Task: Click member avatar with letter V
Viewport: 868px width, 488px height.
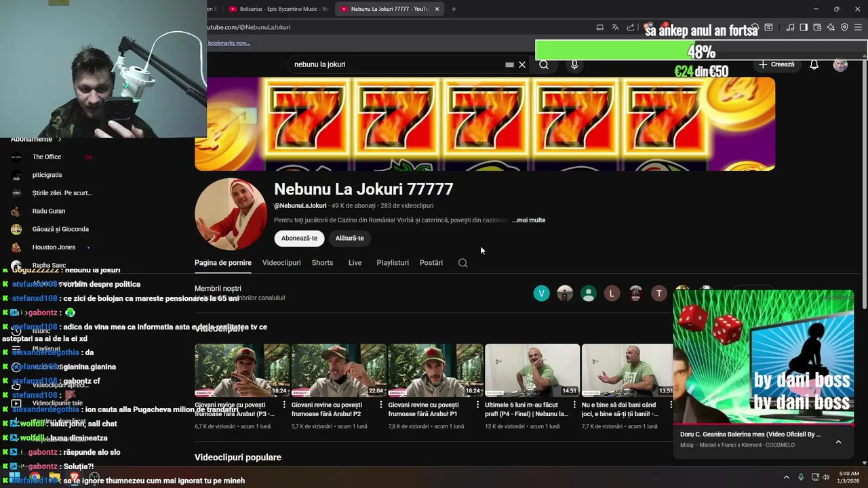Action: (x=541, y=293)
